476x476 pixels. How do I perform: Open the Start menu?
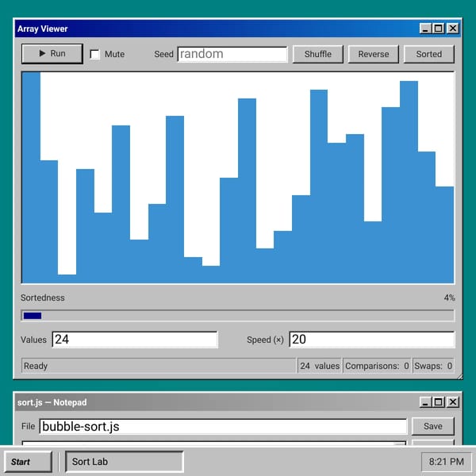pyautogui.click(x=28, y=462)
